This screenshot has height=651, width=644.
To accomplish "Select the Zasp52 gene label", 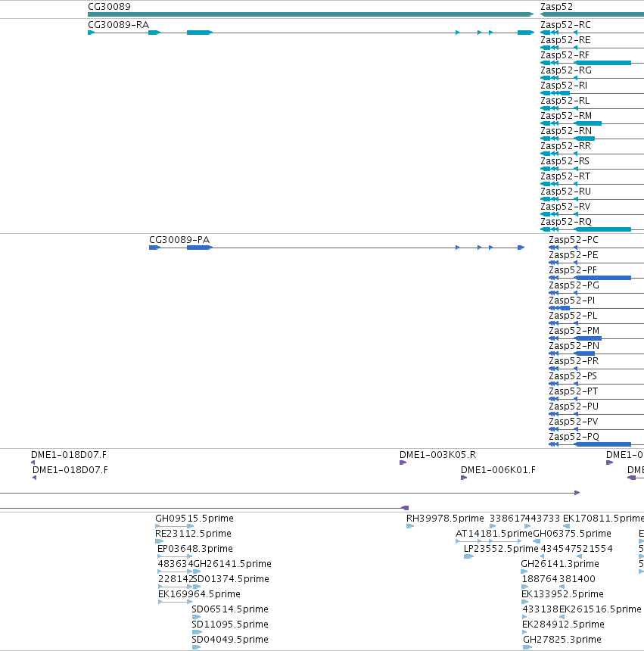I will click(556, 7).
